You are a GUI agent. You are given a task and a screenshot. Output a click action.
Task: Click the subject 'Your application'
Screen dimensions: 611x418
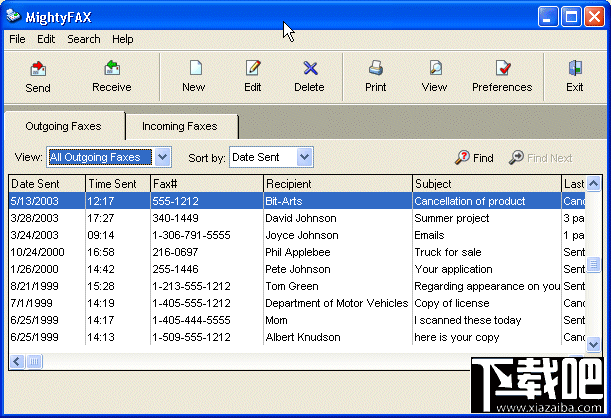(x=453, y=269)
